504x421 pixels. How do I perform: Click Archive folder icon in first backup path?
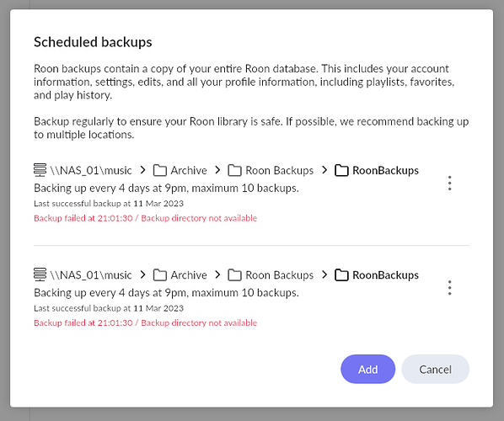(x=160, y=171)
